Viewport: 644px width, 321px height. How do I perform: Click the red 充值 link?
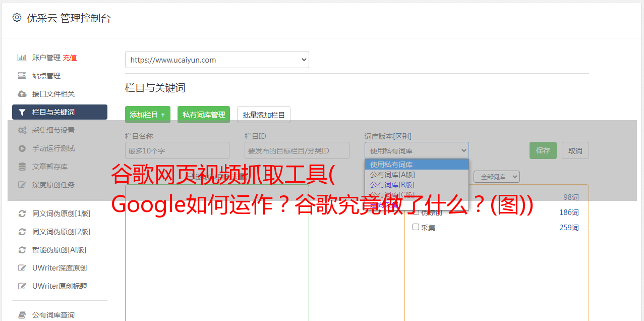(x=70, y=58)
